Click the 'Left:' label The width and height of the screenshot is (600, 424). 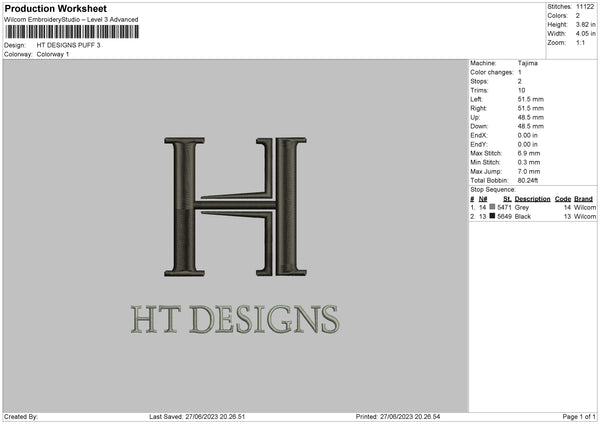point(476,99)
